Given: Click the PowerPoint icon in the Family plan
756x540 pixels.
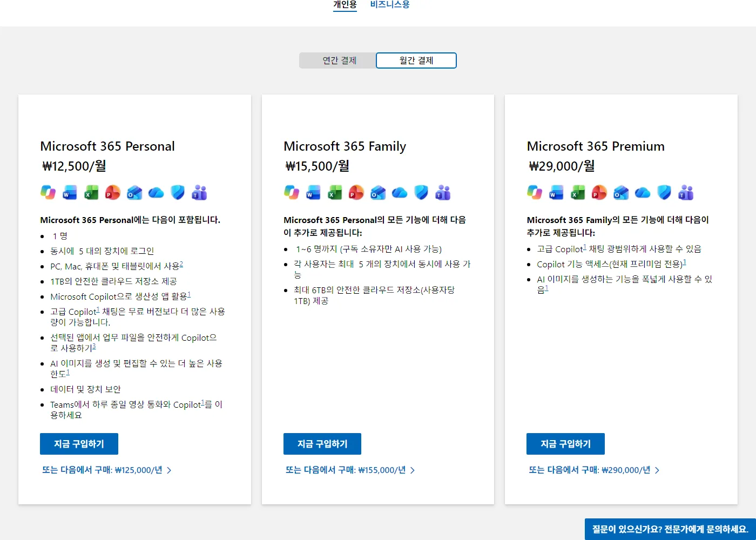Looking at the screenshot, I should pyautogui.click(x=356, y=192).
